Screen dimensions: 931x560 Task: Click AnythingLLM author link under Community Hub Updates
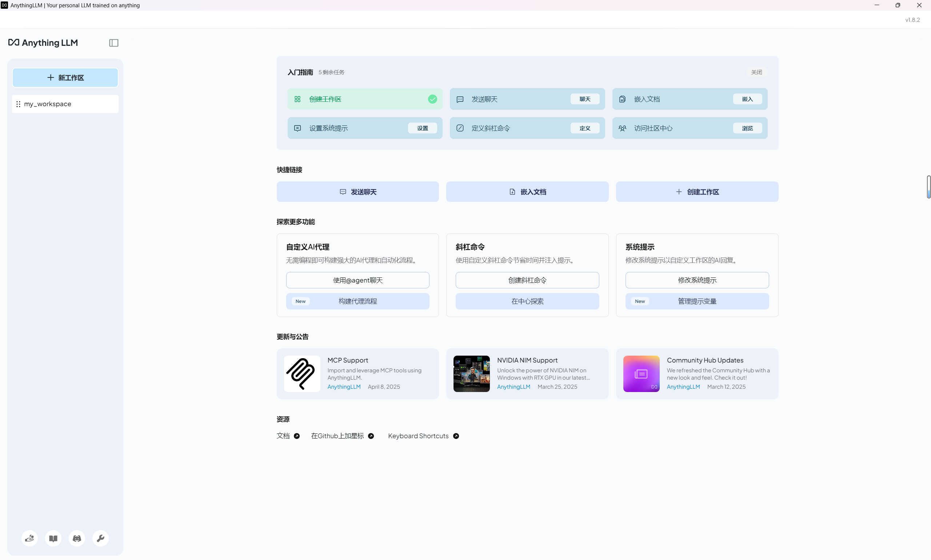(683, 387)
